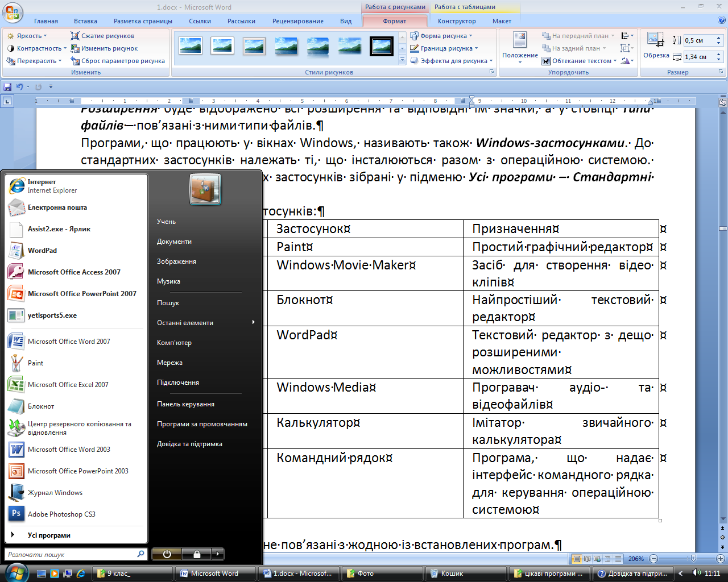Viewport: 728px width, 582px height.
Task: Expand Останні елементи submenu arrow
Action: 253,322
